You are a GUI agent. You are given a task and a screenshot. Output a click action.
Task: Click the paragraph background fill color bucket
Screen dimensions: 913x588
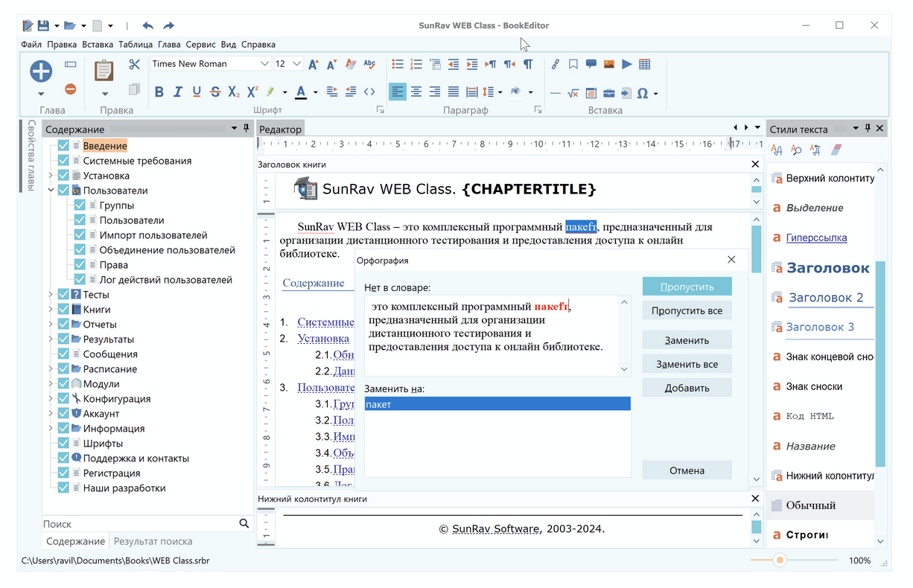(515, 92)
